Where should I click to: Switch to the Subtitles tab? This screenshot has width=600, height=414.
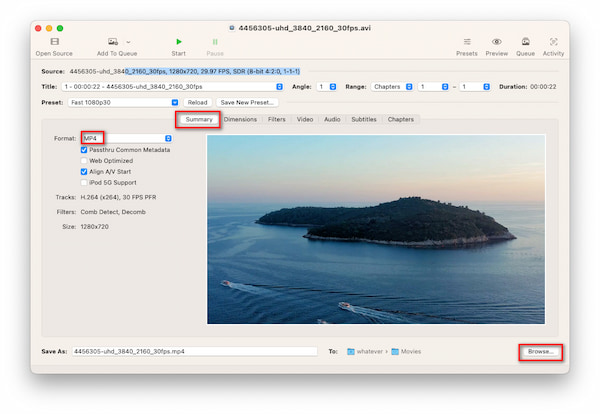tap(364, 119)
